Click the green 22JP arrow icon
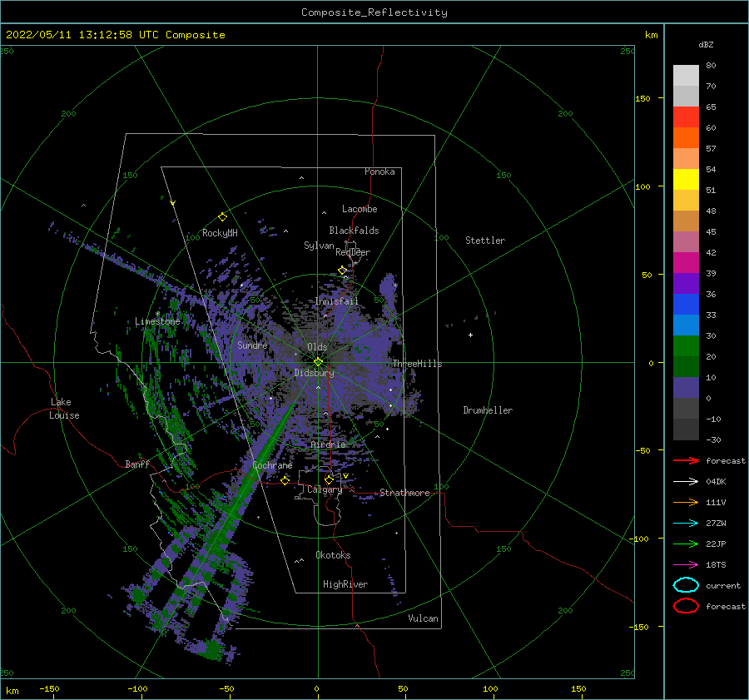 (686, 544)
